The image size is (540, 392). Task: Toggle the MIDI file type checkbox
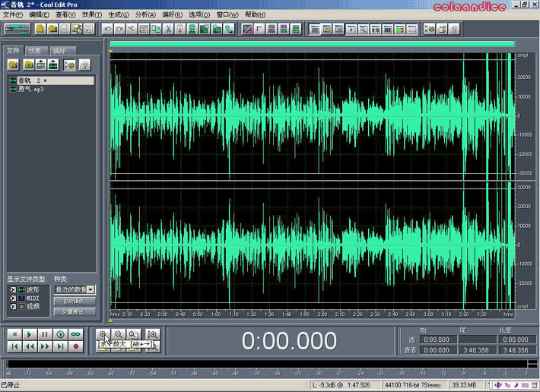coord(12,298)
